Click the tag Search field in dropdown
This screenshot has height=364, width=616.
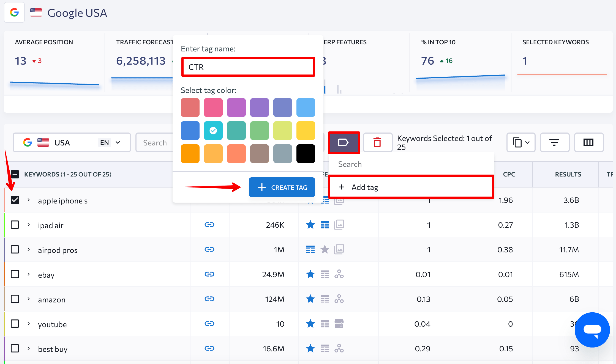[411, 164]
